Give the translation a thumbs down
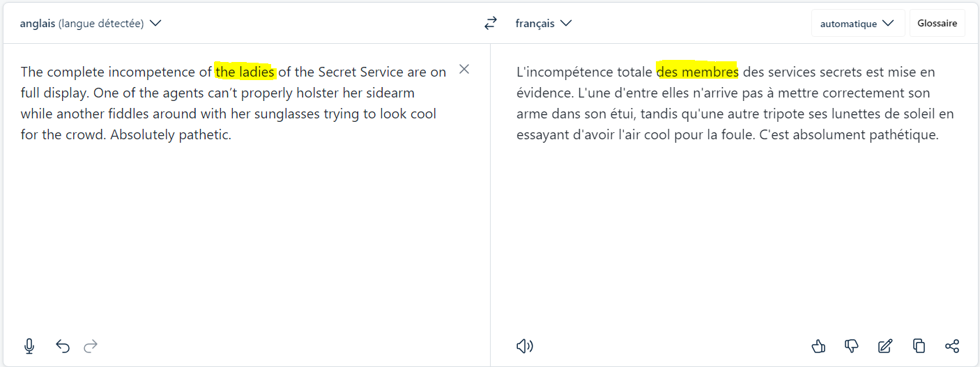This screenshot has width=980, height=367. pos(852,346)
